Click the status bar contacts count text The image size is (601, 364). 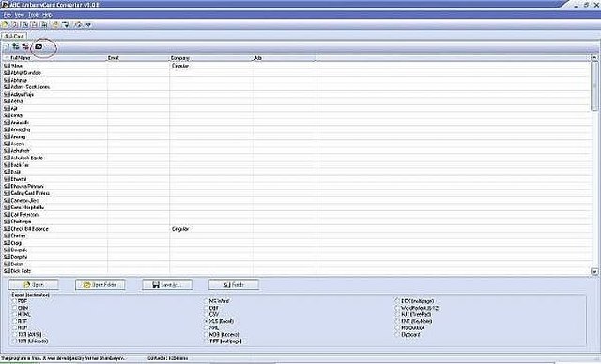click(x=167, y=358)
